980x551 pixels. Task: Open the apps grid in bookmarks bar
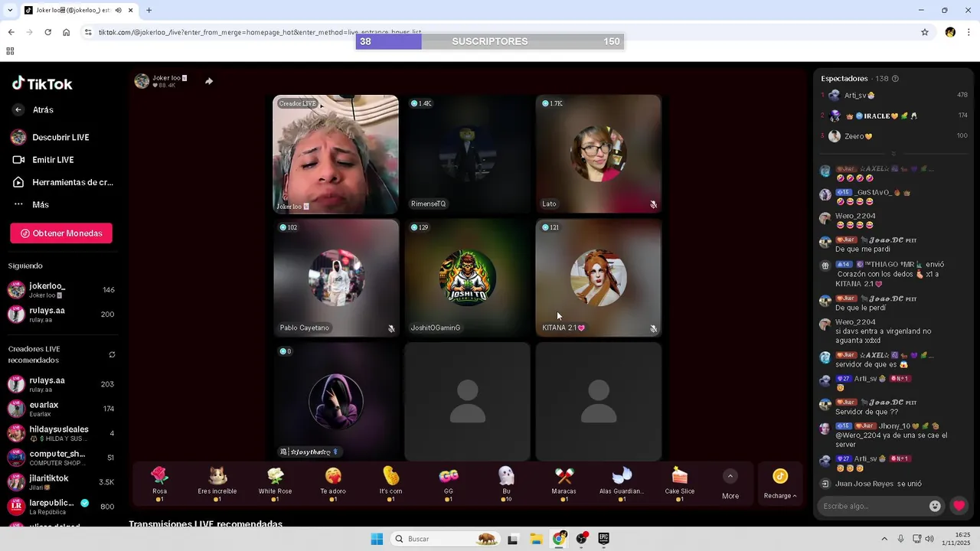[10, 51]
